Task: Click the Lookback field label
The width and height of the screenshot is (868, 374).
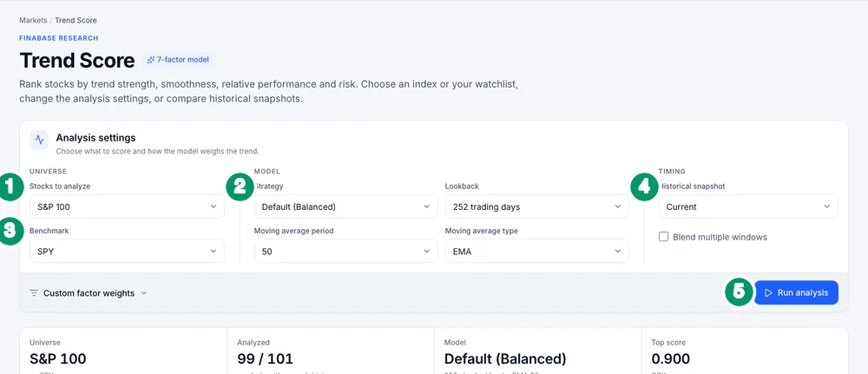Action: point(461,187)
